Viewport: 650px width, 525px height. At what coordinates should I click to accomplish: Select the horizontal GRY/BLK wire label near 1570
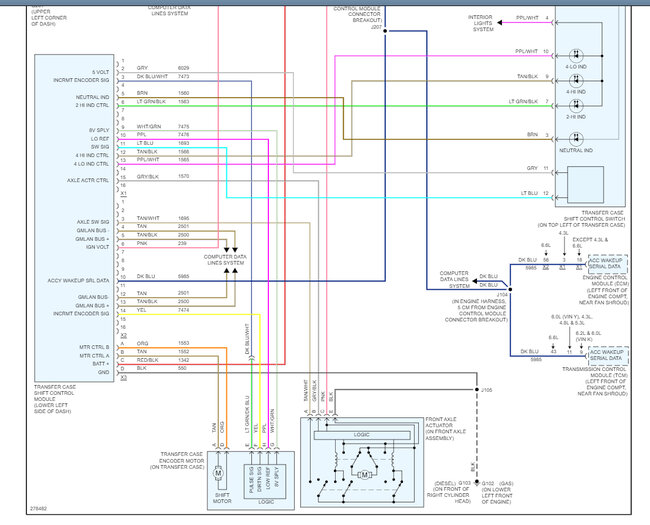pos(148,176)
